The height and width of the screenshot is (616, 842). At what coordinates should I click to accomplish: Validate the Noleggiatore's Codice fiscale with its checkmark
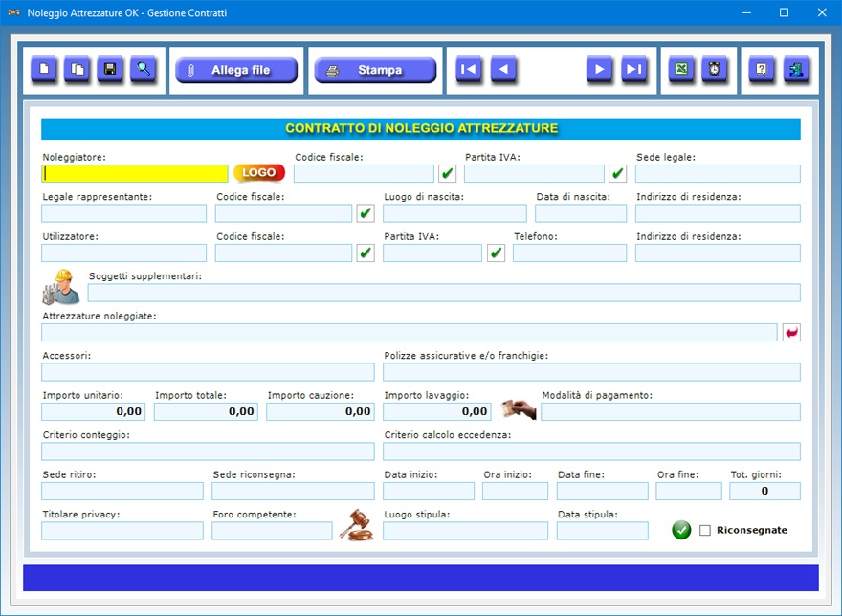point(447,173)
